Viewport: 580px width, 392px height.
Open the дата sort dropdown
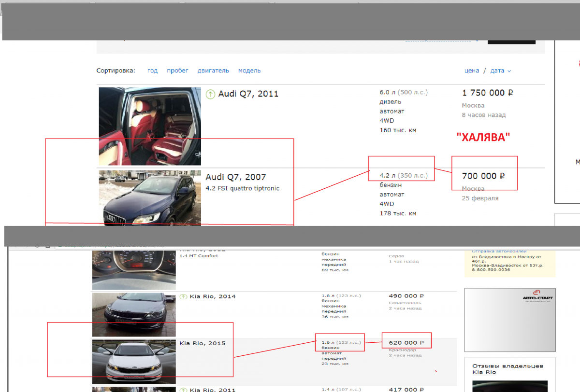[501, 70]
